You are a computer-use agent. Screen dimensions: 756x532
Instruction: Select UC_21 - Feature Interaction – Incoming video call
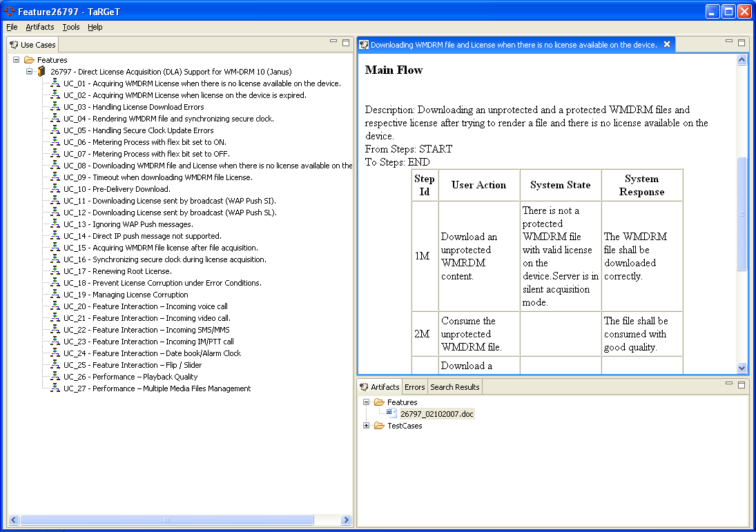coord(147,318)
